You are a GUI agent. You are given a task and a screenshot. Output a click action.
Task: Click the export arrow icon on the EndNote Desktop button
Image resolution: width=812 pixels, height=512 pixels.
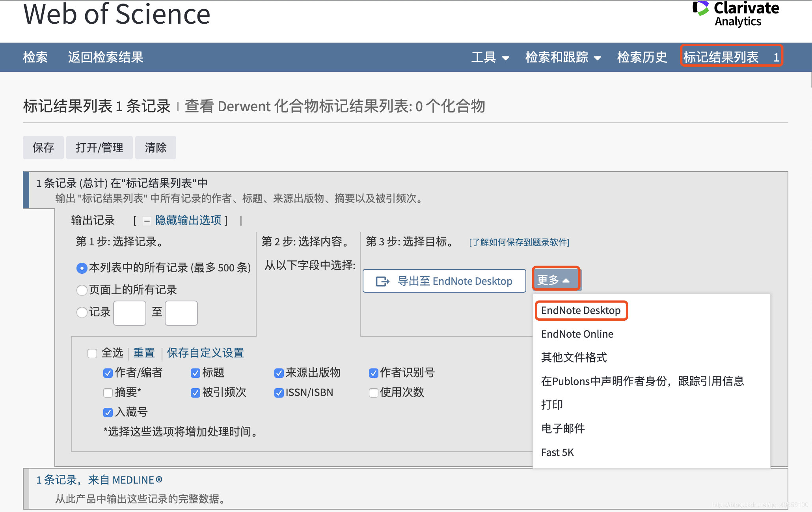tap(382, 281)
